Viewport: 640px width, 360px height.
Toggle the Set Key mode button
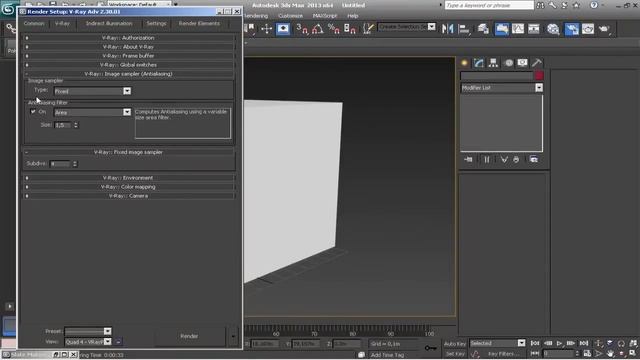tap(455, 354)
